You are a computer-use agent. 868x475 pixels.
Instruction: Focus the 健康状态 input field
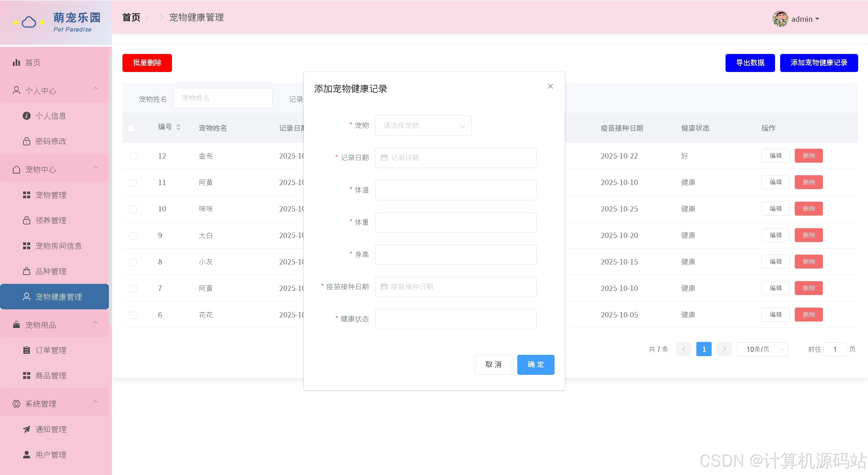pyautogui.click(x=456, y=319)
